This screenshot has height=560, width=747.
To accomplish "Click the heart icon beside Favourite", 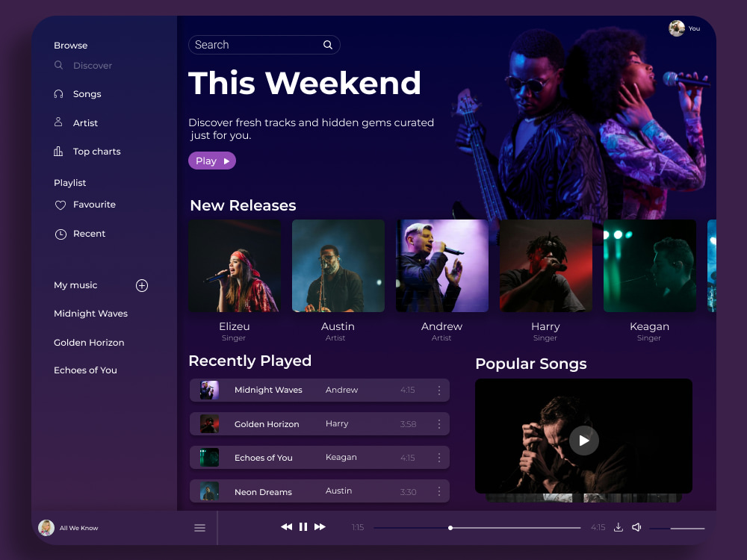I will pos(61,205).
